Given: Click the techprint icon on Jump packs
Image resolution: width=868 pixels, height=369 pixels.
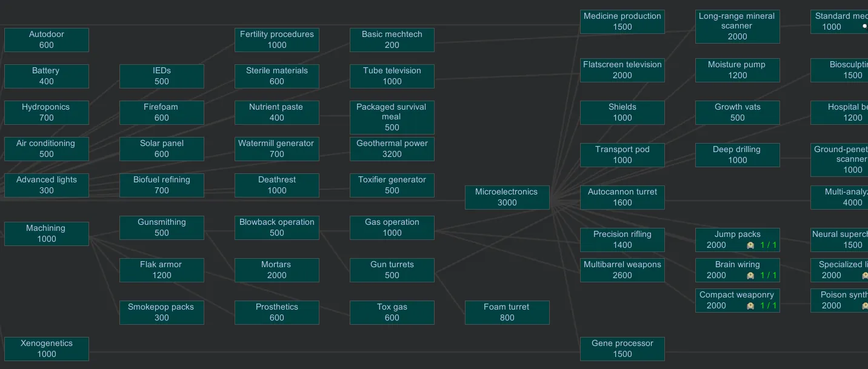Looking at the screenshot, I should click(x=750, y=245).
